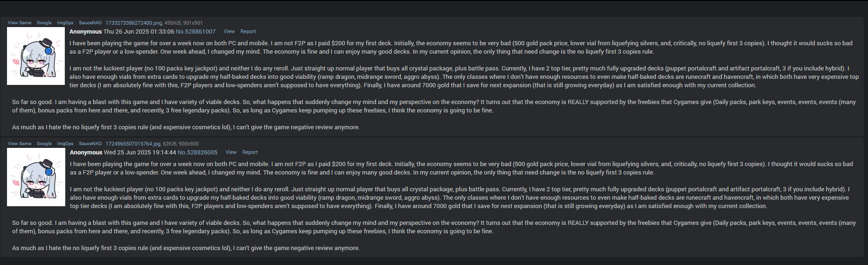This screenshot has width=868, height=265.
Task: Open ImgOps for second post image
Action: [x=65, y=144]
